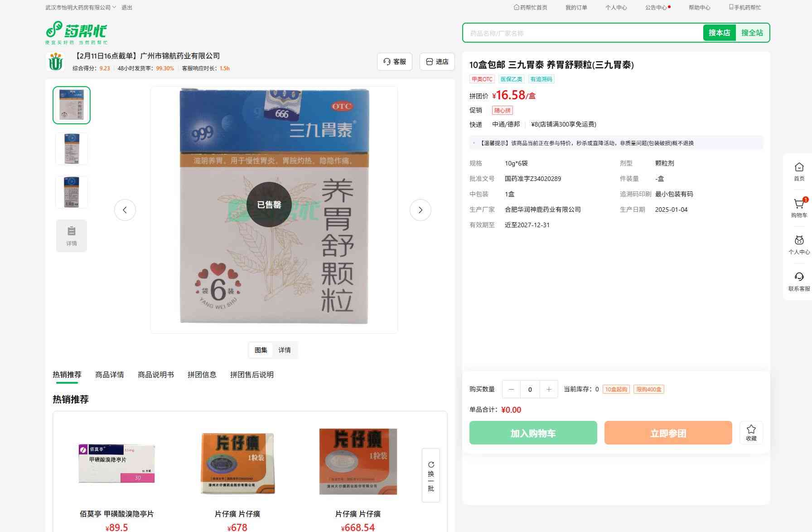Image resolution: width=812 pixels, height=532 pixels.
Task: Increase purchase quantity with plus button
Action: [x=549, y=389]
